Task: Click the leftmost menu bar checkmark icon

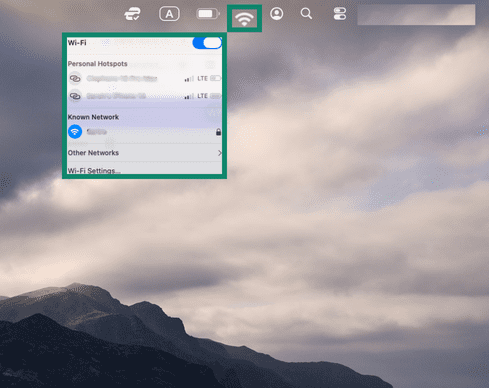Action: tap(132, 14)
